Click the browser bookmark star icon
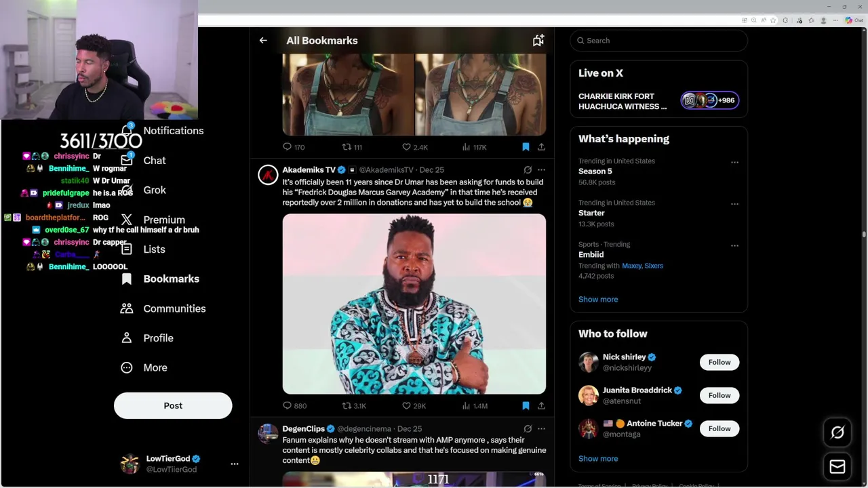The image size is (868, 488). [773, 20]
